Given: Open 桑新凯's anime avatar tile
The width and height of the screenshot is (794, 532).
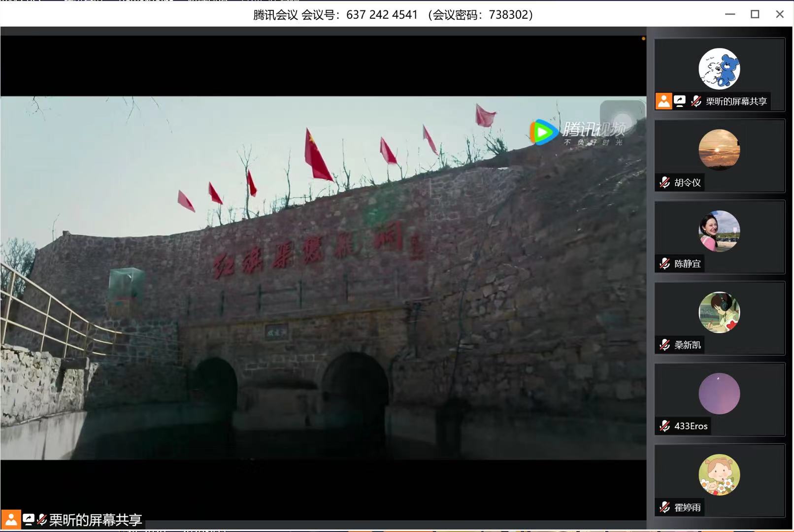Looking at the screenshot, I should [719, 312].
